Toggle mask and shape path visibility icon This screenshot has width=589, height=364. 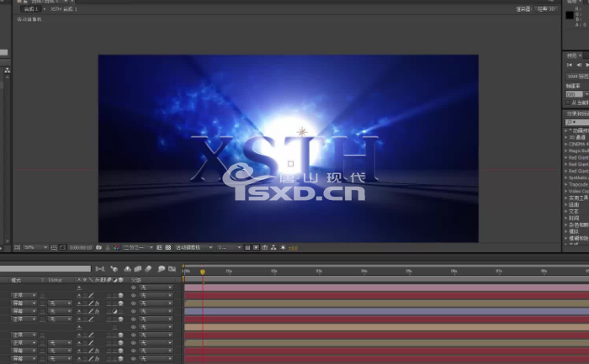click(62, 248)
